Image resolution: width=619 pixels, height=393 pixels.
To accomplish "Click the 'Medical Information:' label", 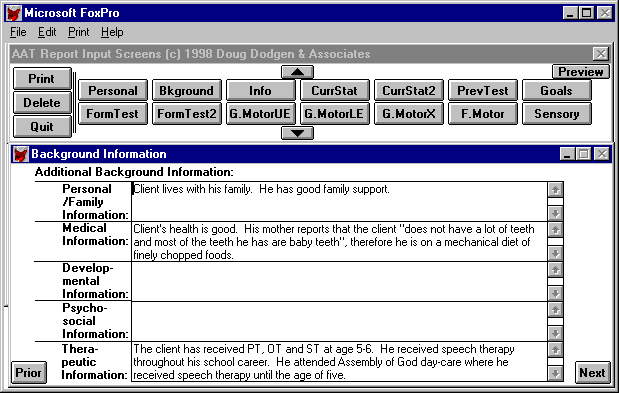I will [x=96, y=234].
